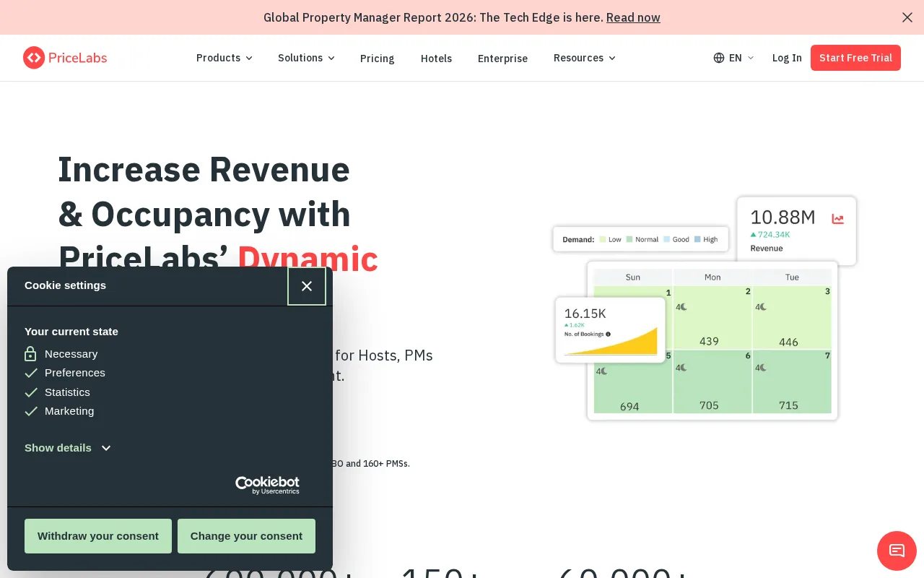Screen dimensions: 924x578
Task: Expand Show details in cookie dialog
Action: click(68, 448)
